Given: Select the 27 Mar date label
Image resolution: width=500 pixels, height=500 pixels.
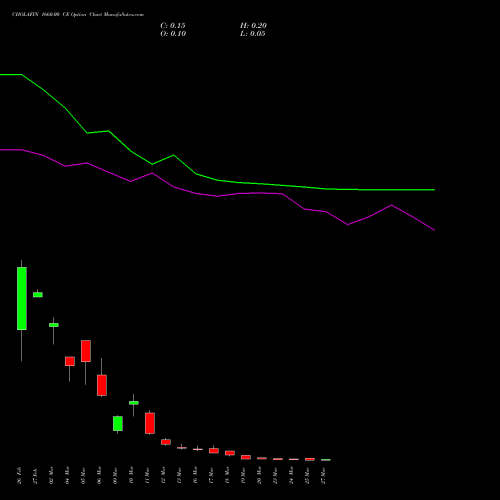Looking at the screenshot, I should click(x=323, y=475).
